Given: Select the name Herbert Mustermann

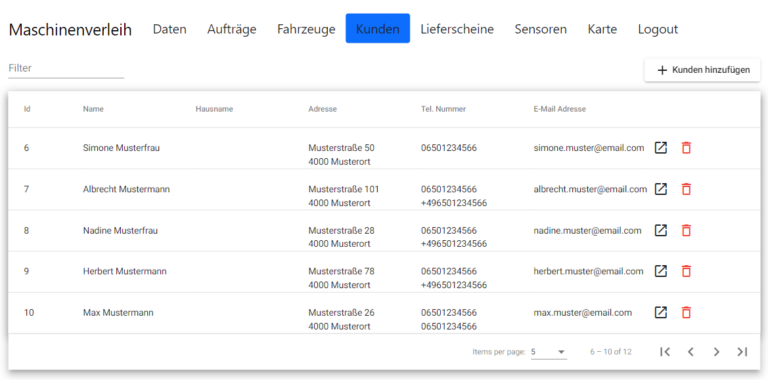Looking at the screenshot, I should click(125, 271).
